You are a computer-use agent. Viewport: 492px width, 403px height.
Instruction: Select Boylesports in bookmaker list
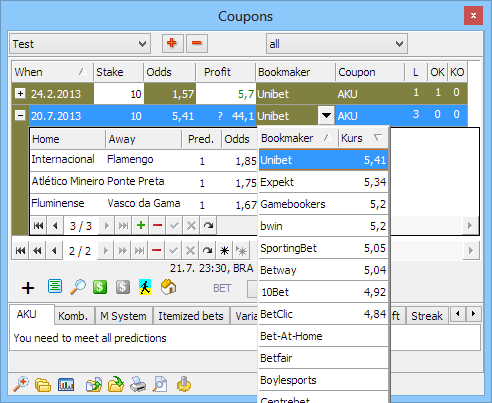coord(323,380)
